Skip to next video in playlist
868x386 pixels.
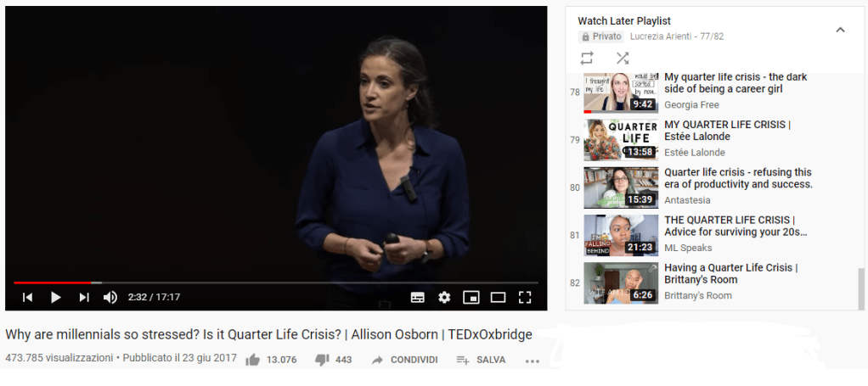click(83, 298)
